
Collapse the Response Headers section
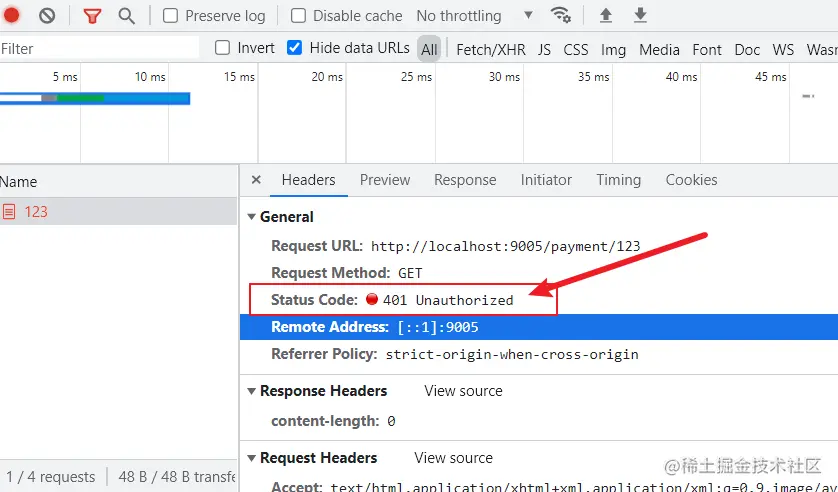[x=251, y=391]
